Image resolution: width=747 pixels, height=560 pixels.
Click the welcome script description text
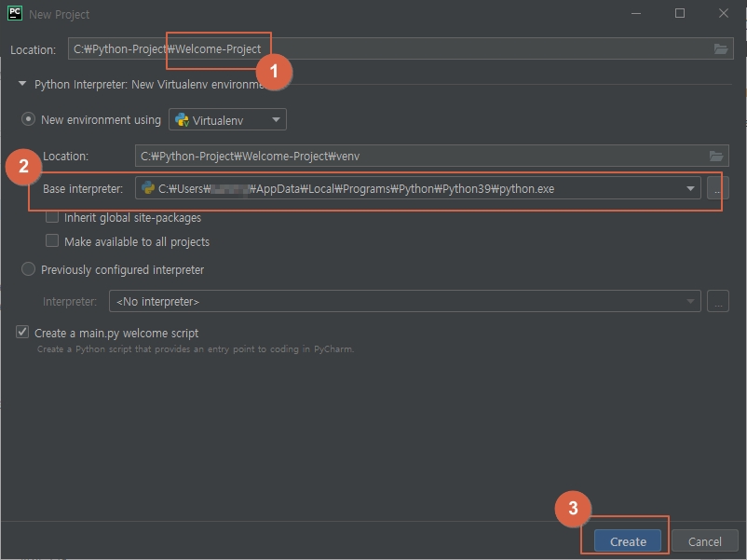click(x=196, y=348)
